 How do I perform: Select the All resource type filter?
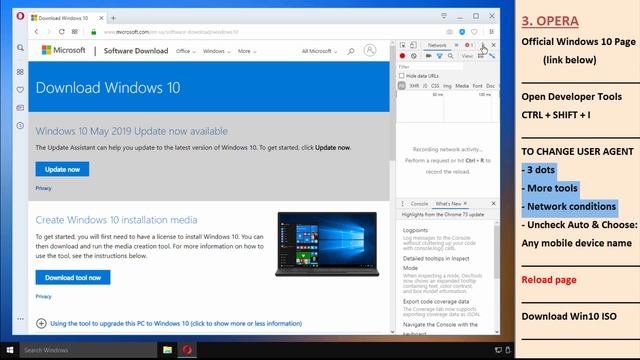click(402, 86)
